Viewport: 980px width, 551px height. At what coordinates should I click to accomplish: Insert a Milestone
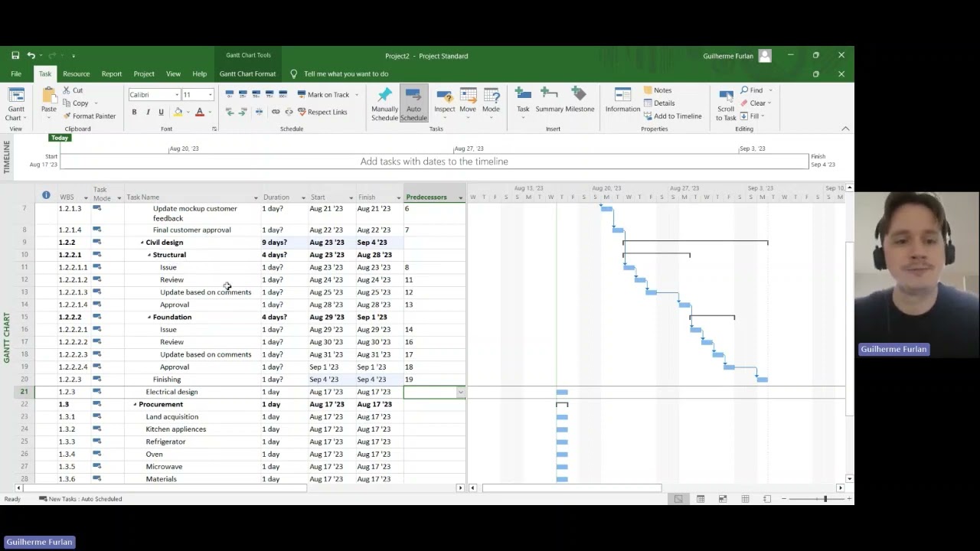point(580,100)
